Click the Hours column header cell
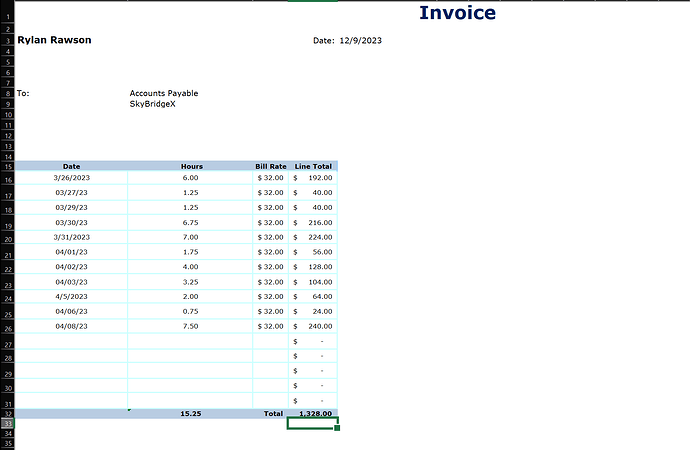This screenshot has width=690, height=450. click(x=191, y=166)
